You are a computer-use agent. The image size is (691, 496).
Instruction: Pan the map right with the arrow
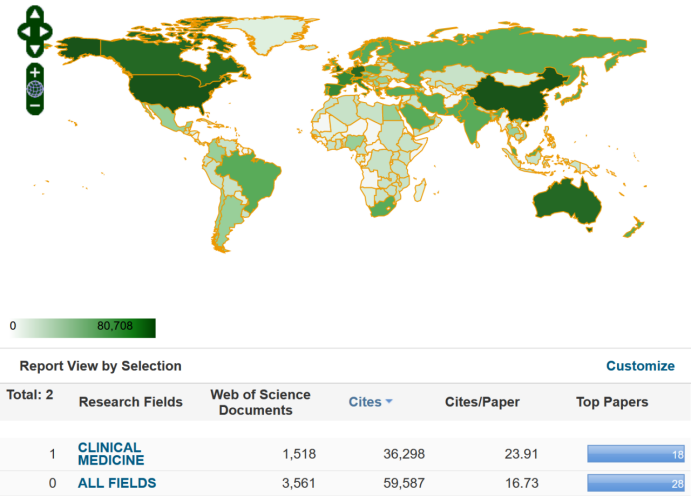click(x=46, y=31)
